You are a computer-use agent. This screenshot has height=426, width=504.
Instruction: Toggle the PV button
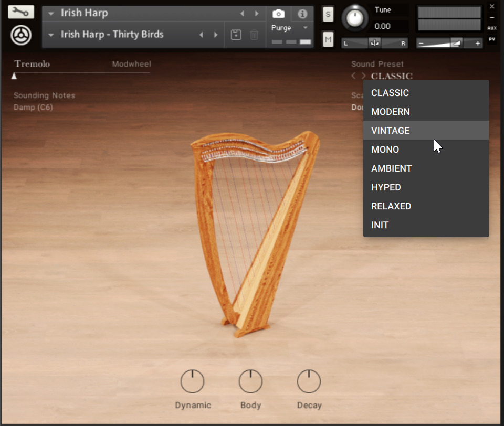pyautogui.click(x=492, y=39)
